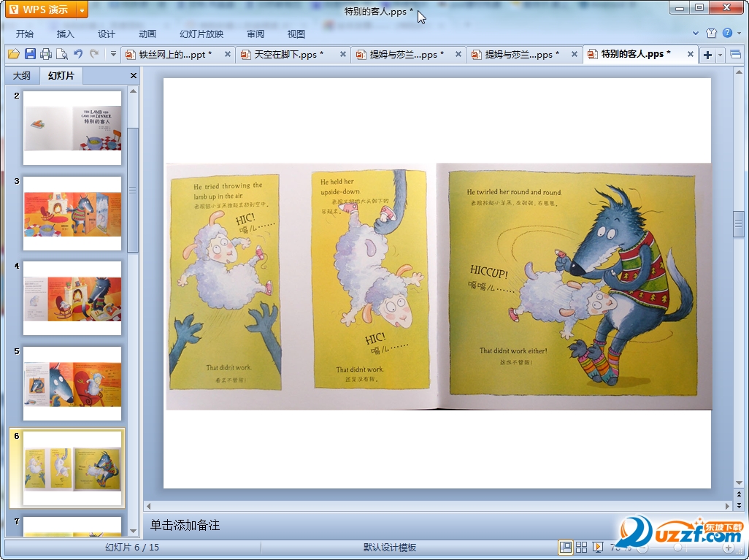The height and width of the screenshot is (560, 749).
Task: Click the 默认设计模板 status bar text
Action: (x=389, y=548)
